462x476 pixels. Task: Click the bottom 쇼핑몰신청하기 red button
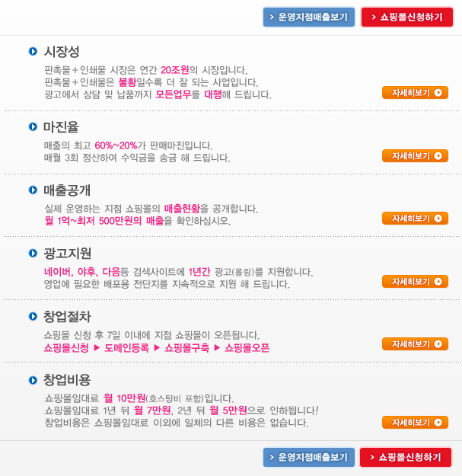pos(406,457)
